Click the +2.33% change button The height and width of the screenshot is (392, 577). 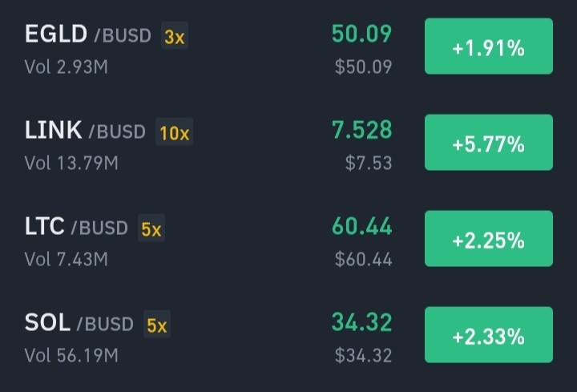point(489,335)
